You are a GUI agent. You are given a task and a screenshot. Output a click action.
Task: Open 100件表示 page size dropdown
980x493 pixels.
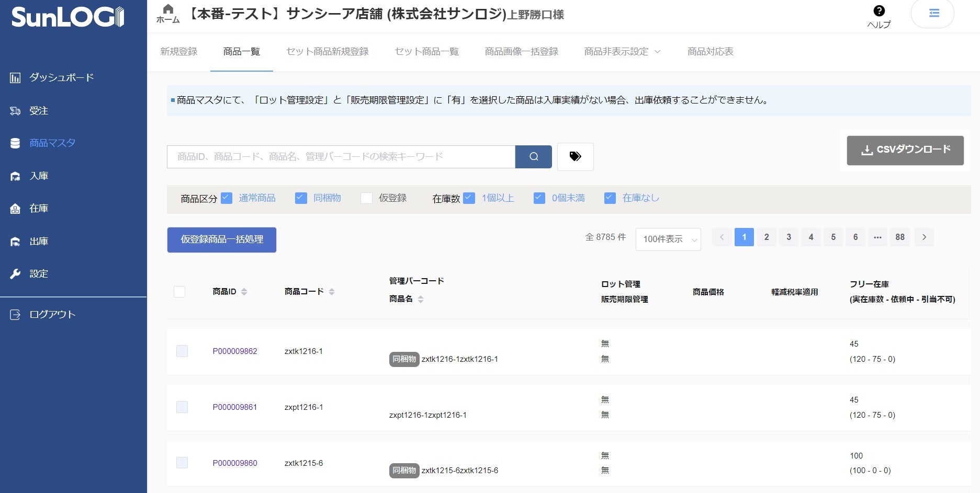tap(668, 239)
